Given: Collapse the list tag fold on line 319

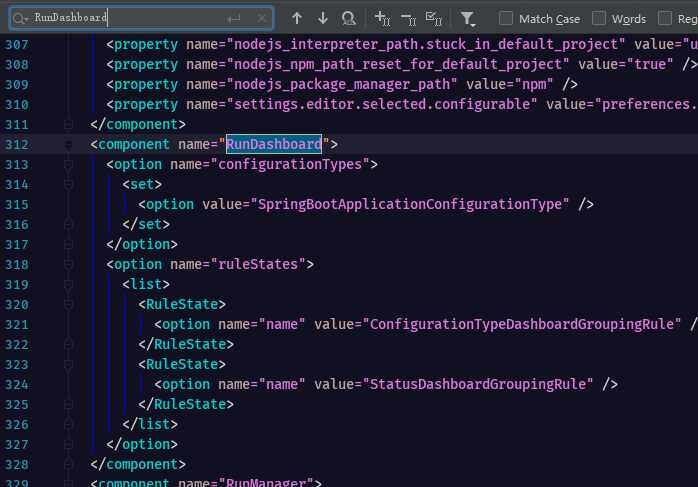Looking at the screenshot, I should tap(68, 284).
